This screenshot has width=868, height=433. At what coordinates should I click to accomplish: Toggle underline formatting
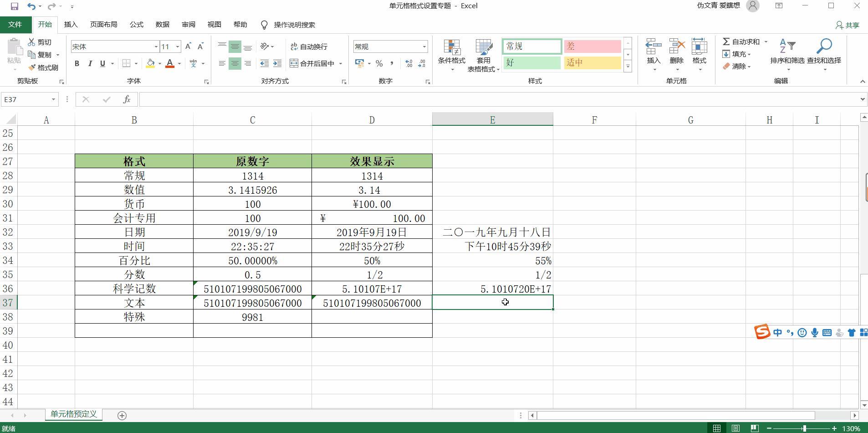(102, 63)
